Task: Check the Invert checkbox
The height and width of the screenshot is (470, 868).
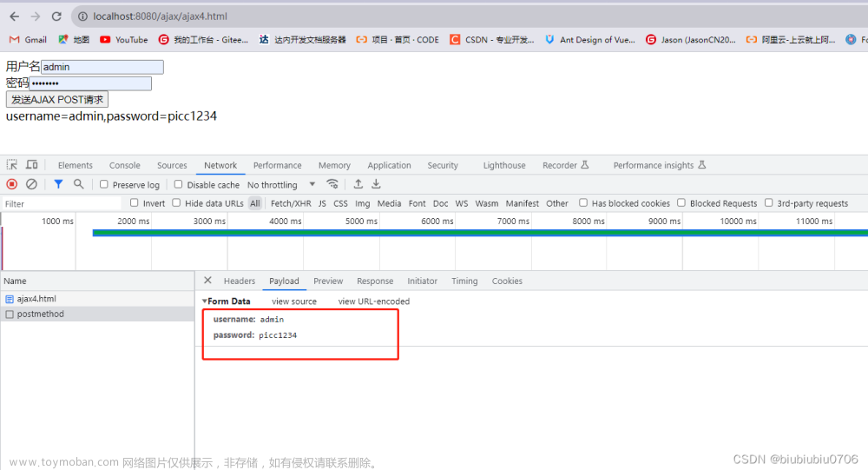Action: pyautogui.click(x=134, y=202)
